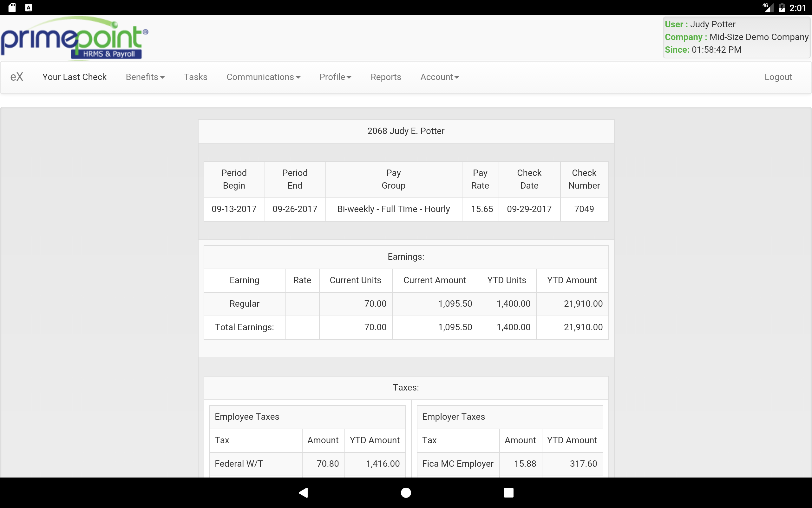Viewport: 812px width, 508px height.
Task: Click the Current Units column header
Action: (355, 280)
